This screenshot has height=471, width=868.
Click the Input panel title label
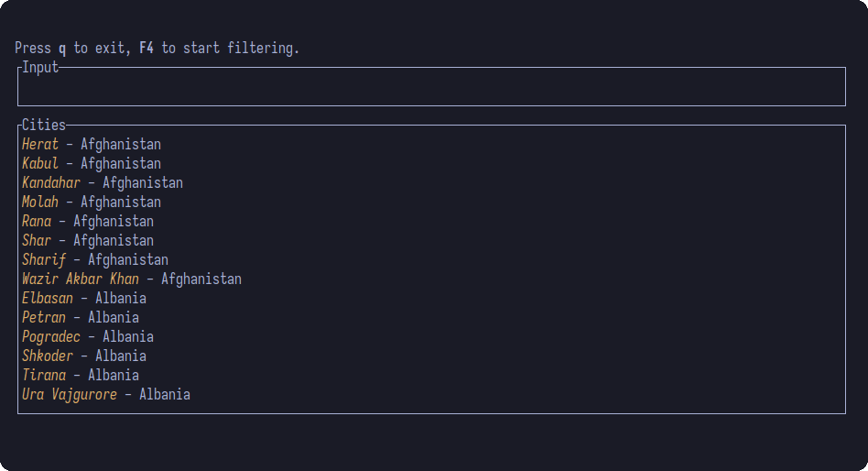pyautogui.click(x=40, y=67)
